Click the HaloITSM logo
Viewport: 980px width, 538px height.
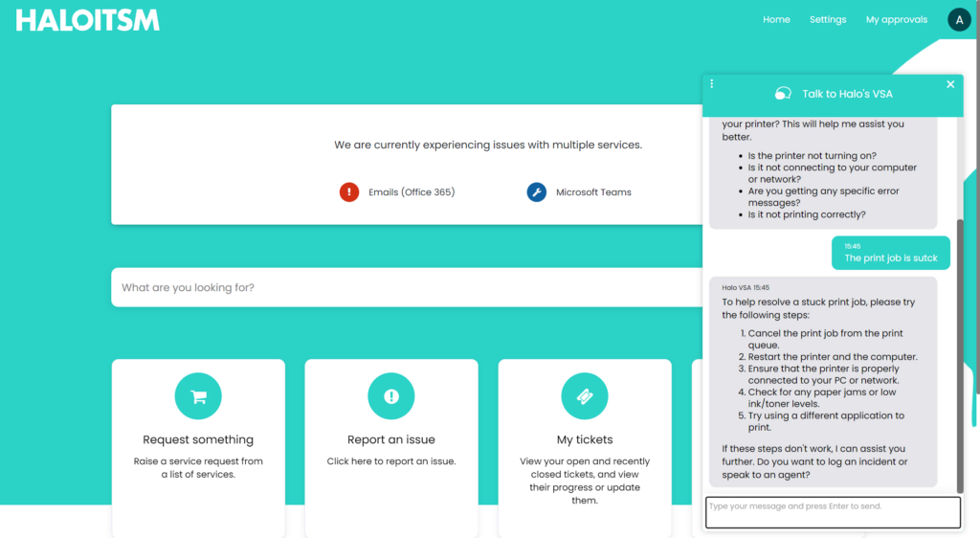(87, 20)
